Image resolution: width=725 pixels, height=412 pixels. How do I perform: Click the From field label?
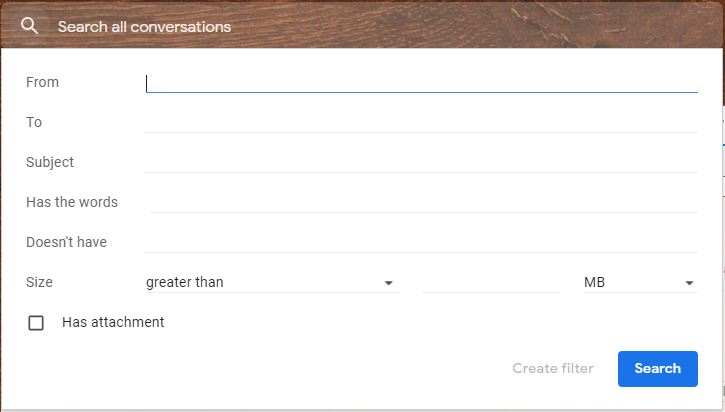pos(43,82)
